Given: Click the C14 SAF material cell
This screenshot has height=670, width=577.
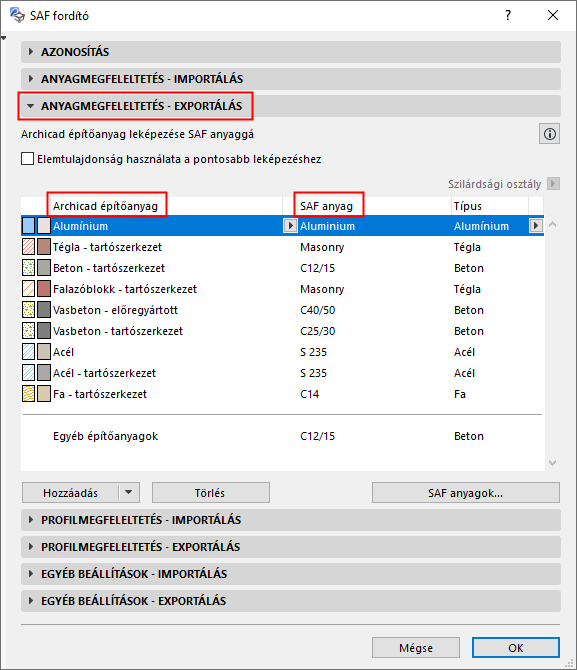Looking at the screenshot, I should 309,394.
